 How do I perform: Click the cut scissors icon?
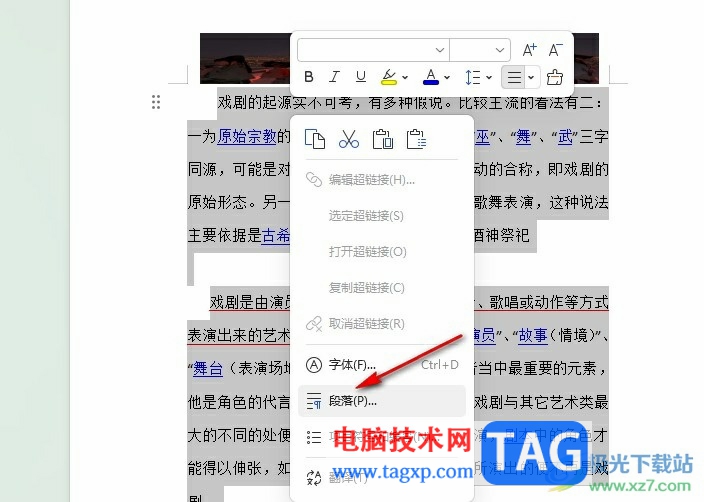(x=349, y=138)
